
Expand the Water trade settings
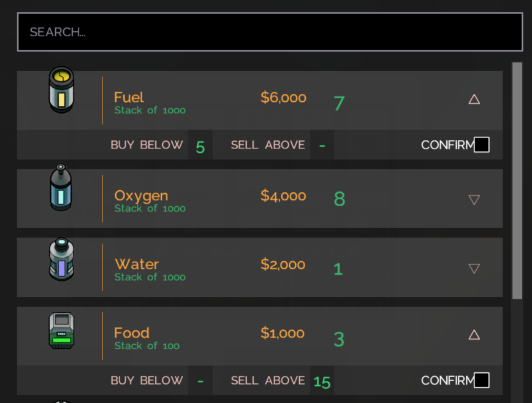[x=474, y=268]
